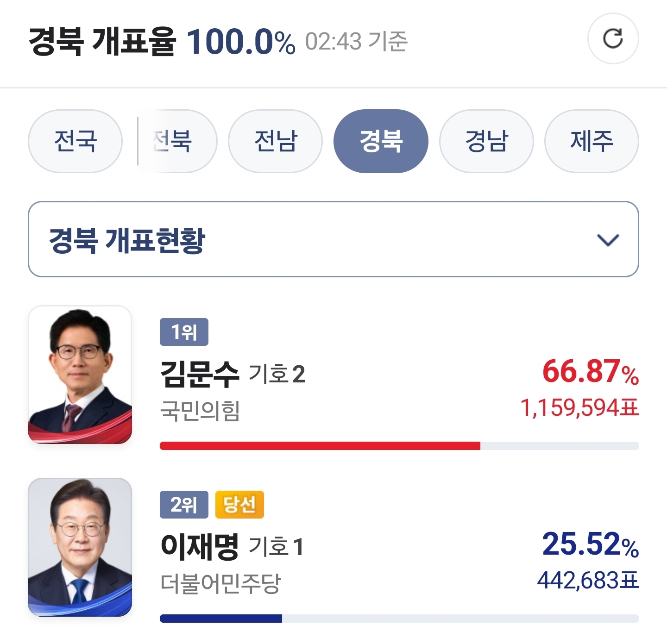Open the 제주 region tab

point(591,141)
